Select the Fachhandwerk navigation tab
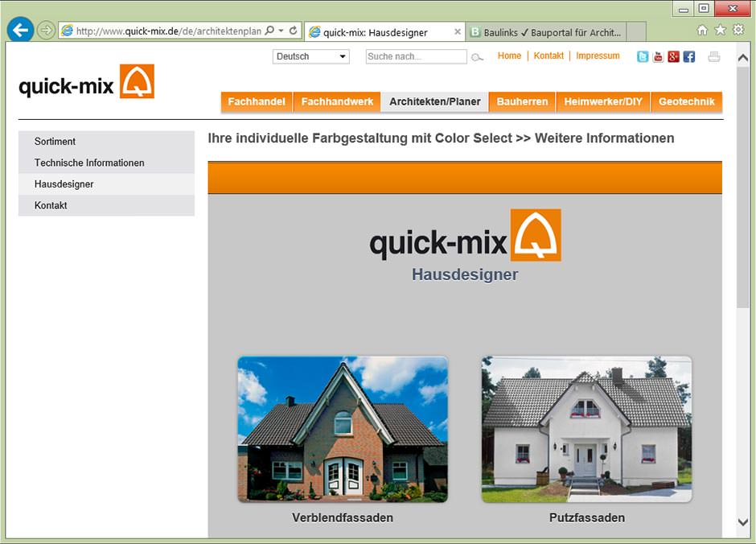This screenshot has height=544, width=756. pyautogui.click(x=337, y=101)
